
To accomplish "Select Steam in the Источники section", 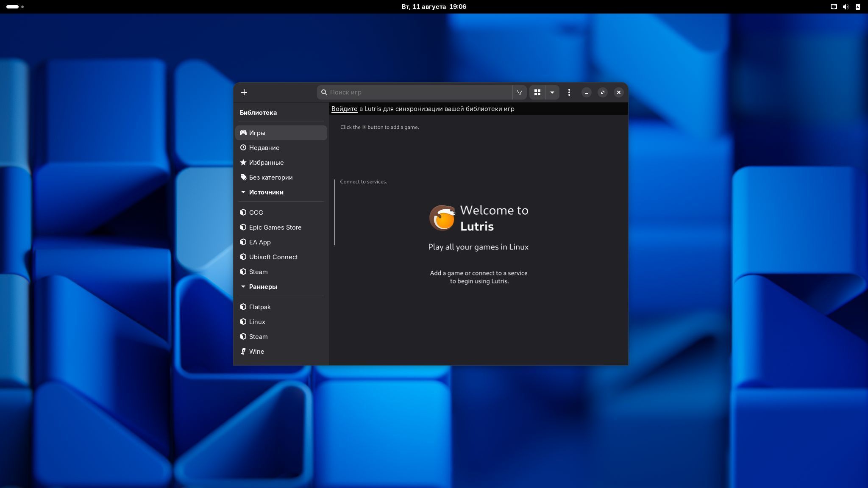I will (x=281, y=272).
